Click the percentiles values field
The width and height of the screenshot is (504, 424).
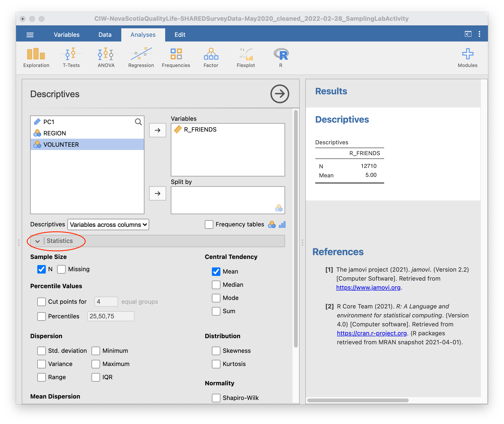tap(111, 316)
